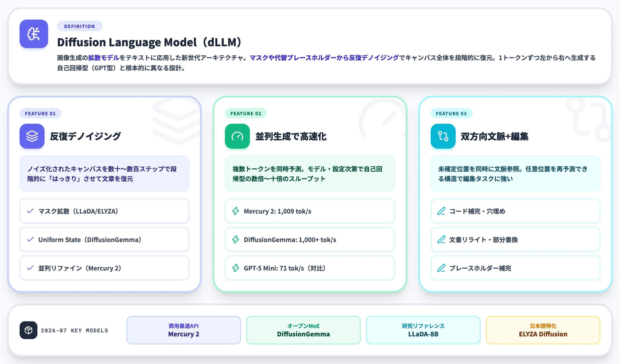This screenshot has width=620, height=364.
Task: Click the DEFINITION badge
Action: click(80, 26)
